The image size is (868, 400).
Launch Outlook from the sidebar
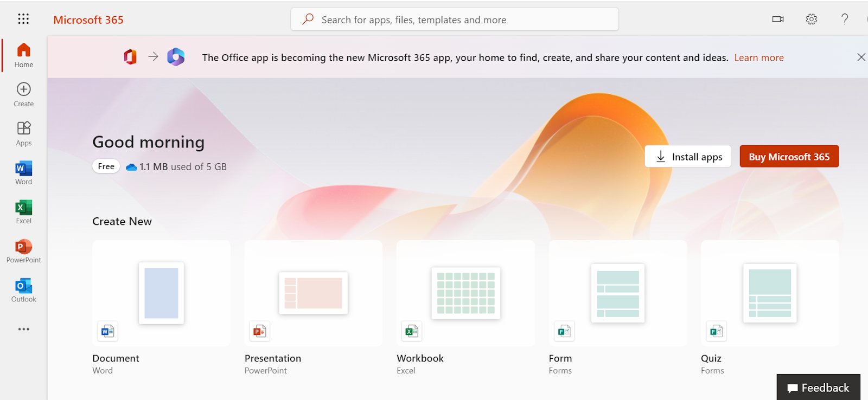(x=23, y=289)
